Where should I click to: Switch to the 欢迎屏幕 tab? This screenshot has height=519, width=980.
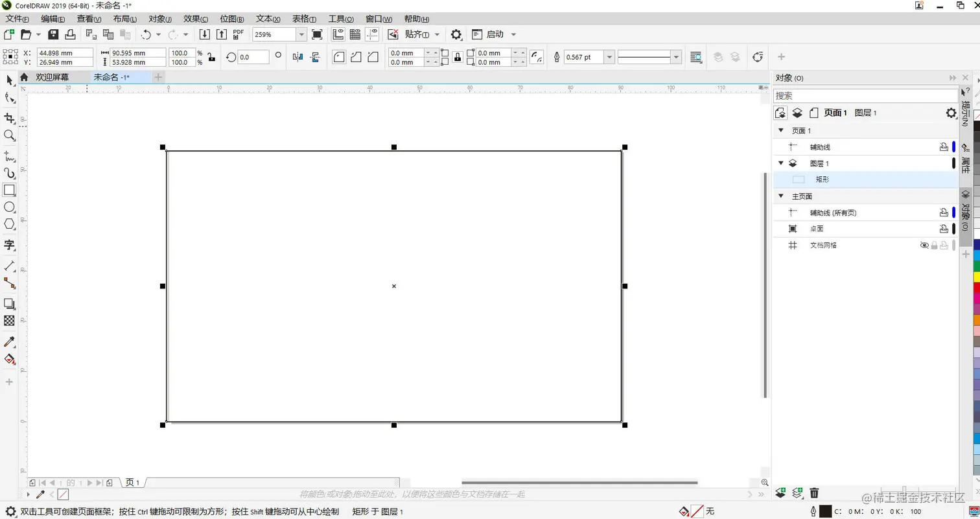click(52, 77)
